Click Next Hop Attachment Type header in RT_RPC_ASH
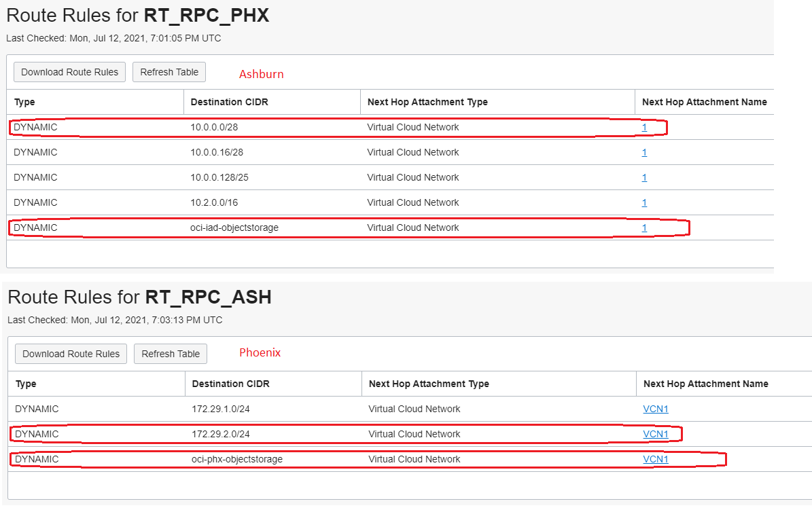Image resolution: width=812 pixels, height=512 pixels. click(x=429, y=384)
